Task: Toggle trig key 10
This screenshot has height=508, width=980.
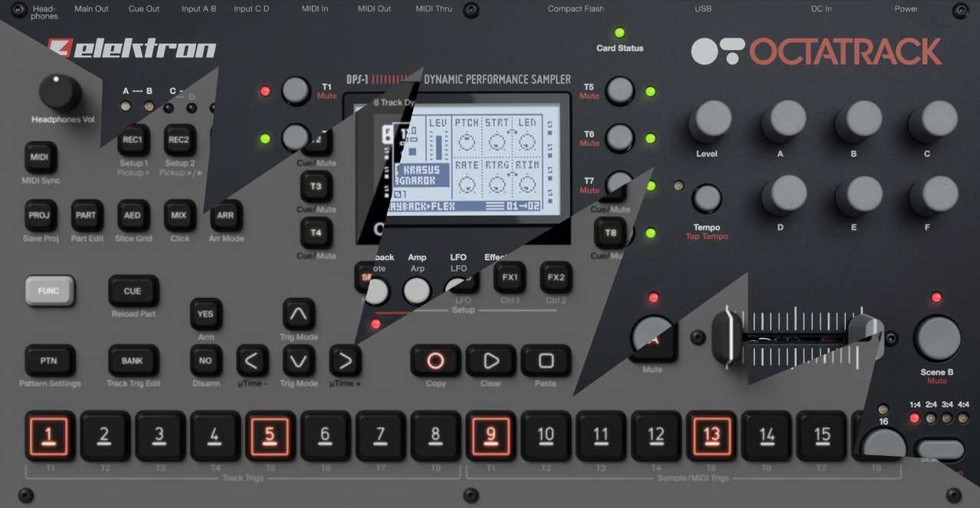Action: pyautogui.click(x=546, y=436)
